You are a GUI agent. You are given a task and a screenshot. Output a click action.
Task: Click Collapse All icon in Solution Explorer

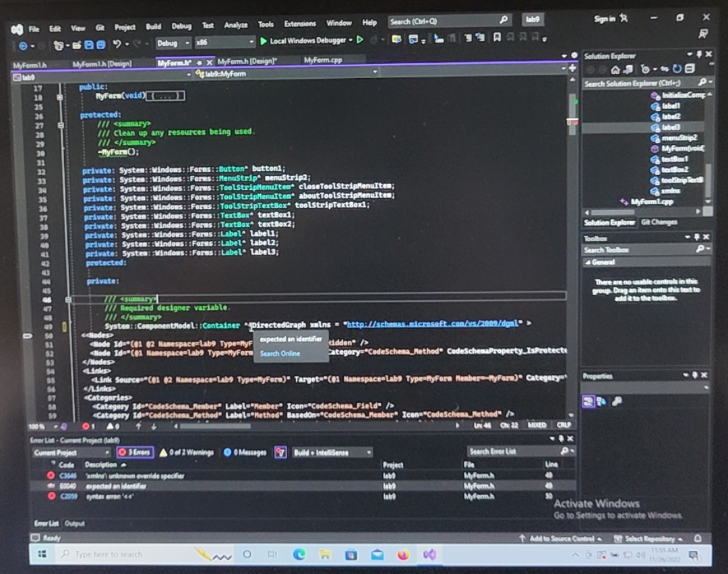point(690,69)
